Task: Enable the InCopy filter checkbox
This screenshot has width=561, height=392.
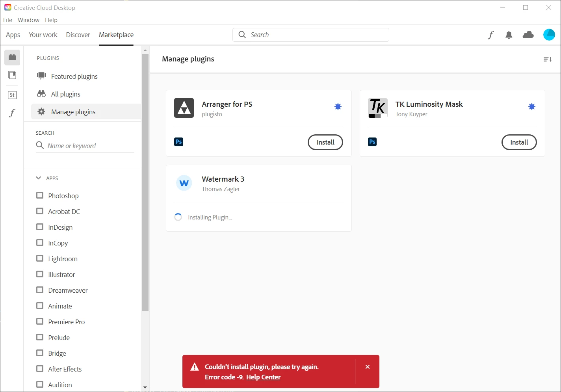Action: click(40, 243)
